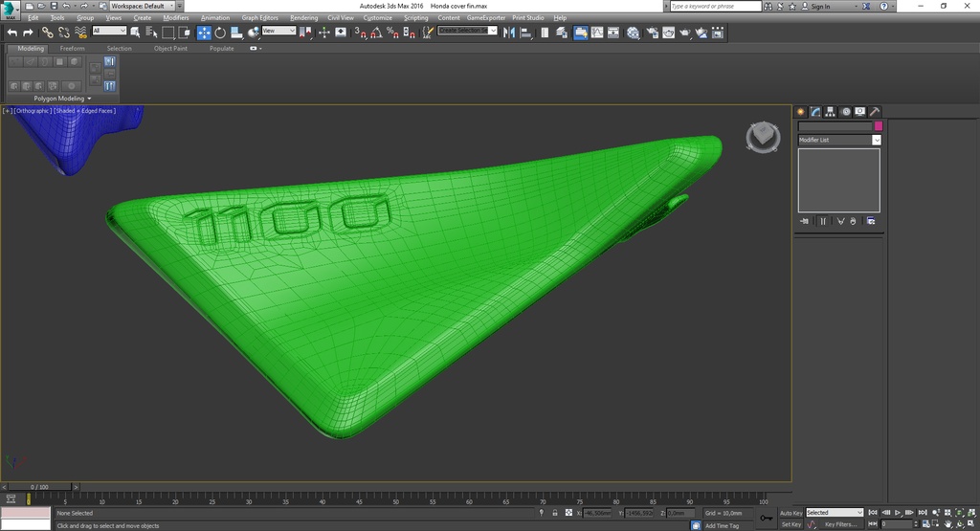The height and width of the screenshot is (531, 980).
Task: Click the Undo arrow in the main toolbar
Action: tap(11, 33)
